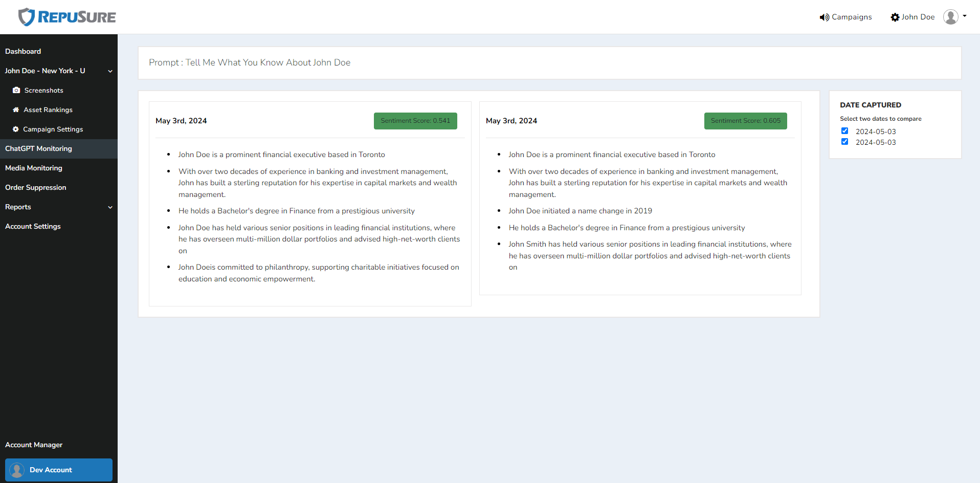Click 'John Doe initiated a name change in 2019'
The image size is (980, 483).
click(580, 211)
